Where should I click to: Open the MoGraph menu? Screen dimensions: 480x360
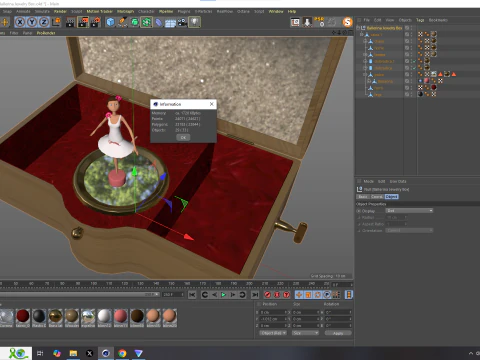pyautogui.click(x=125, y=11)
